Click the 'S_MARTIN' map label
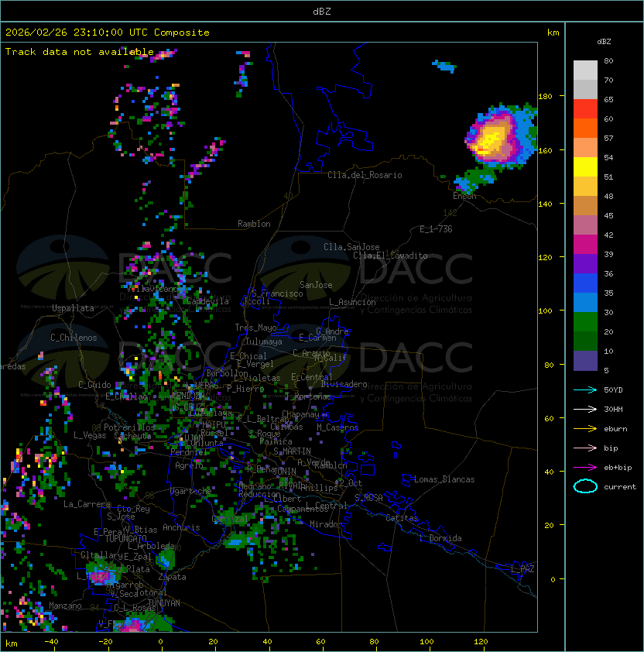644x652 pixels. click(x=292, y=451)
